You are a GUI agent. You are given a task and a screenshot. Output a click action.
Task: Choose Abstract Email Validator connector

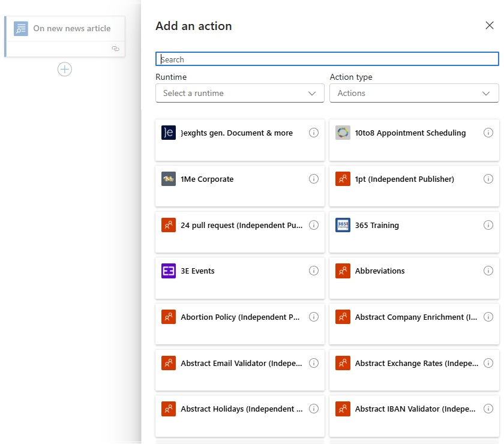[240, 370]
